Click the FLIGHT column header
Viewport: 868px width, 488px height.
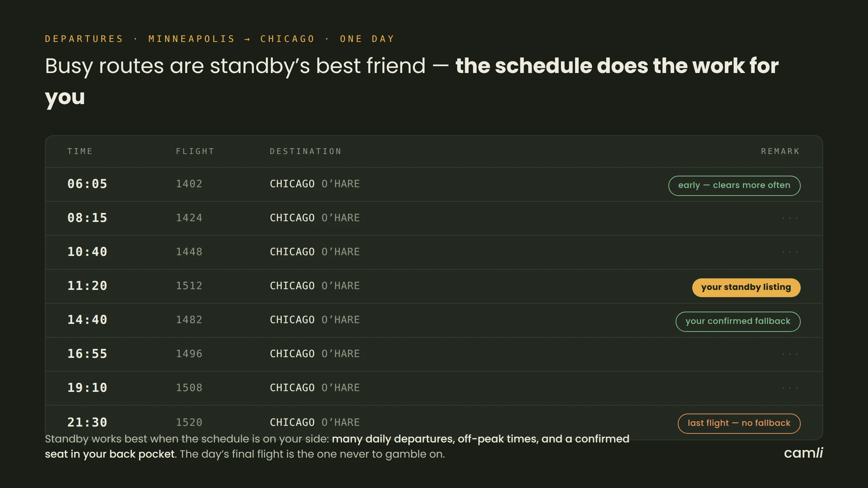[195, 151]
